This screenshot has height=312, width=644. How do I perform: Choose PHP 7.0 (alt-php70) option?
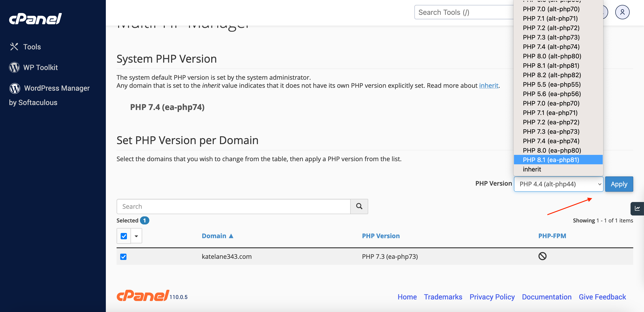tap(558, 9)
